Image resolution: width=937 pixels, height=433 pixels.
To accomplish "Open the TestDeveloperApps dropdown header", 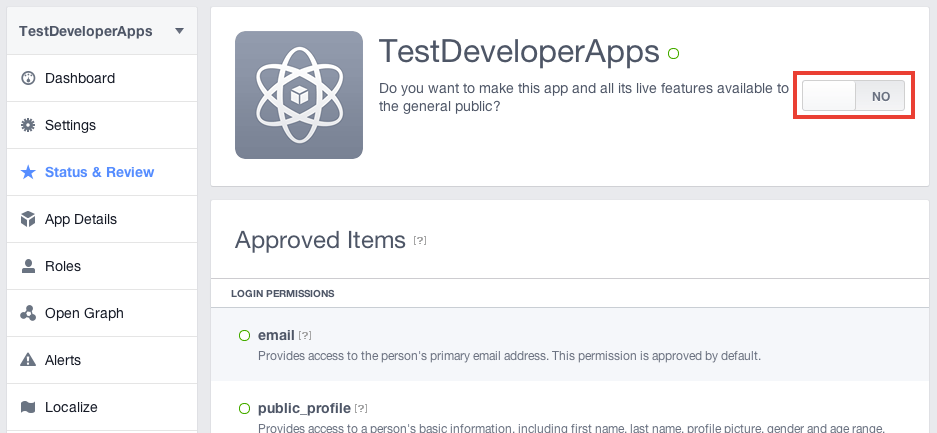I will pyautogui.click(x=102, y=31).
